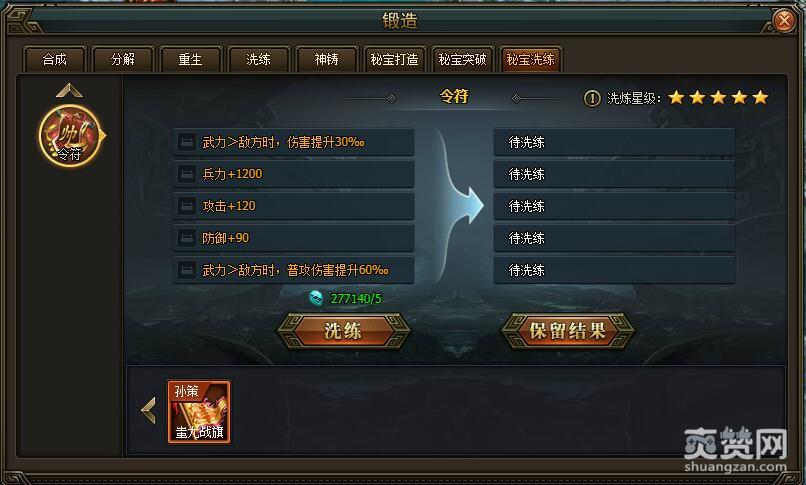Screen dimensions: 806x485
Task: Click the refining stone currency icon
Action: [316, 297]
